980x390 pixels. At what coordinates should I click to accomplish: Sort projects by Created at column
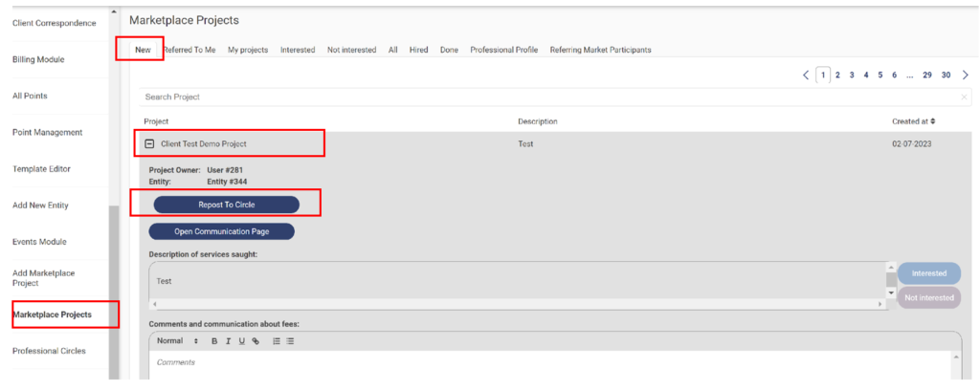click(913, 121)
